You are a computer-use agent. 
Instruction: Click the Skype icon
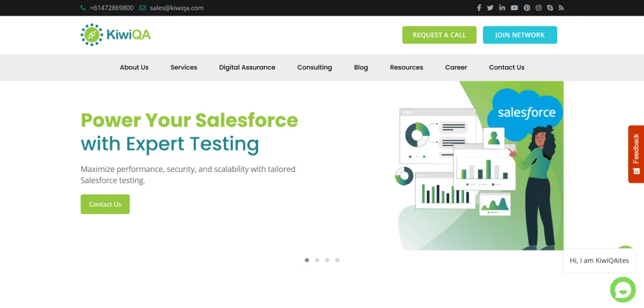[550, 8]
